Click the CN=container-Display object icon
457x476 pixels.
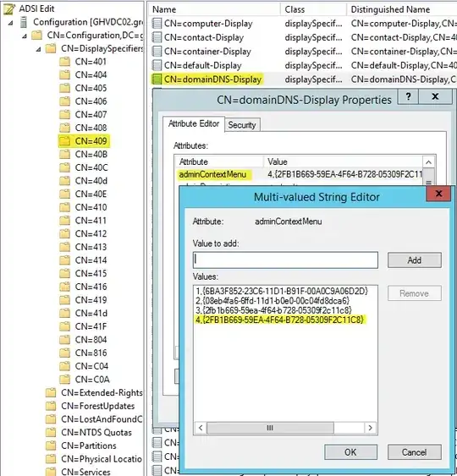157,52
